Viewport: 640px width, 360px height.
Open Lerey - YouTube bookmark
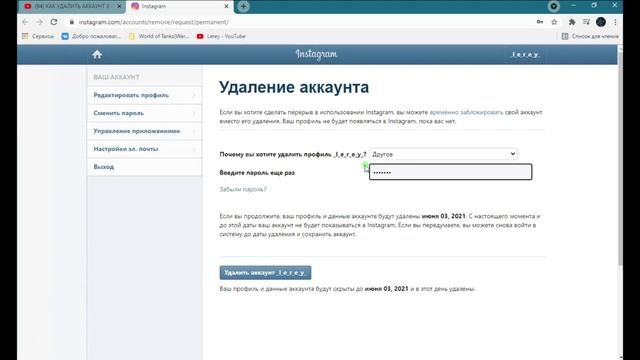(x=221, y=36)
